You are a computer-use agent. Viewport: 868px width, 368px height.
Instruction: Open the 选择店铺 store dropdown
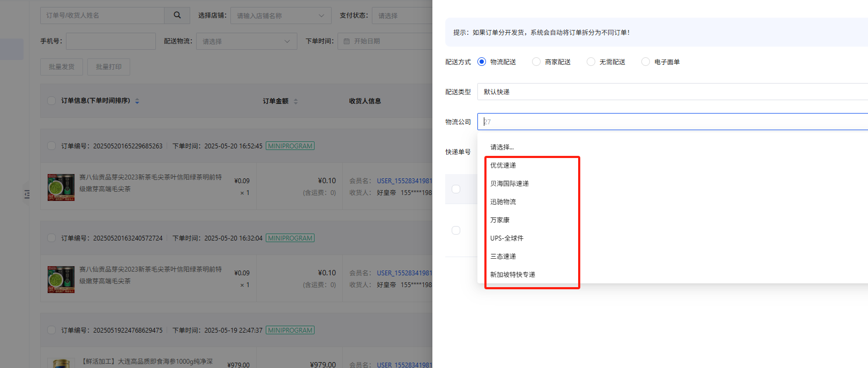[x=281, y=16]
